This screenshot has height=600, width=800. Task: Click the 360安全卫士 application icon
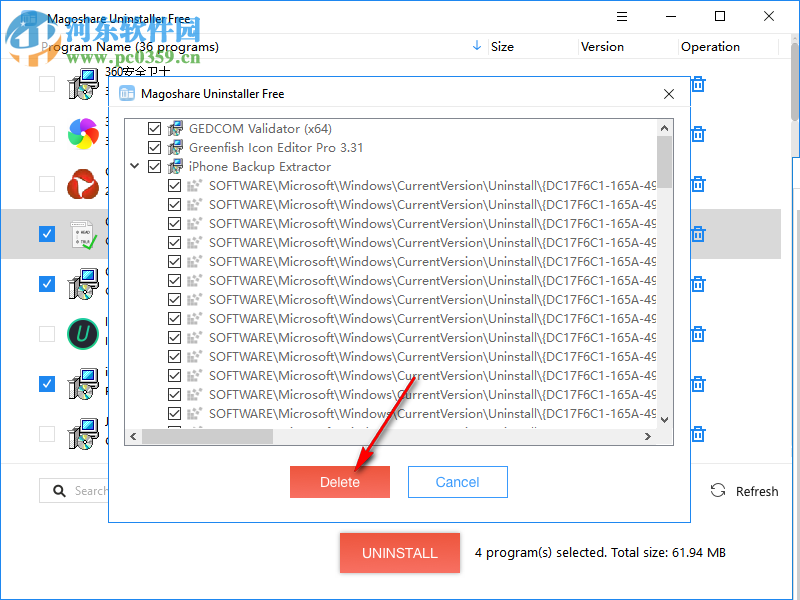pyautogui.click(x=83, y=83)
